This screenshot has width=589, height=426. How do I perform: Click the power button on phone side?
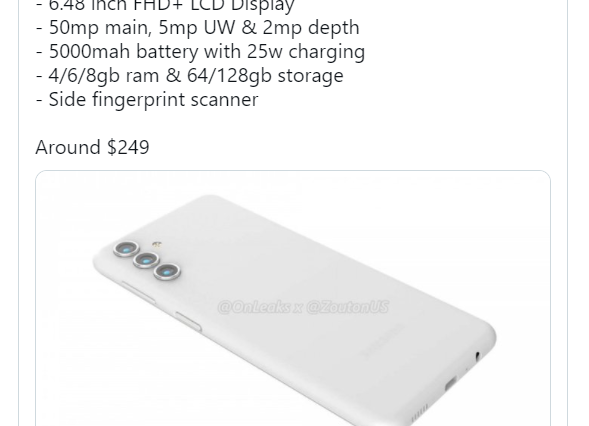click(188, 322)
